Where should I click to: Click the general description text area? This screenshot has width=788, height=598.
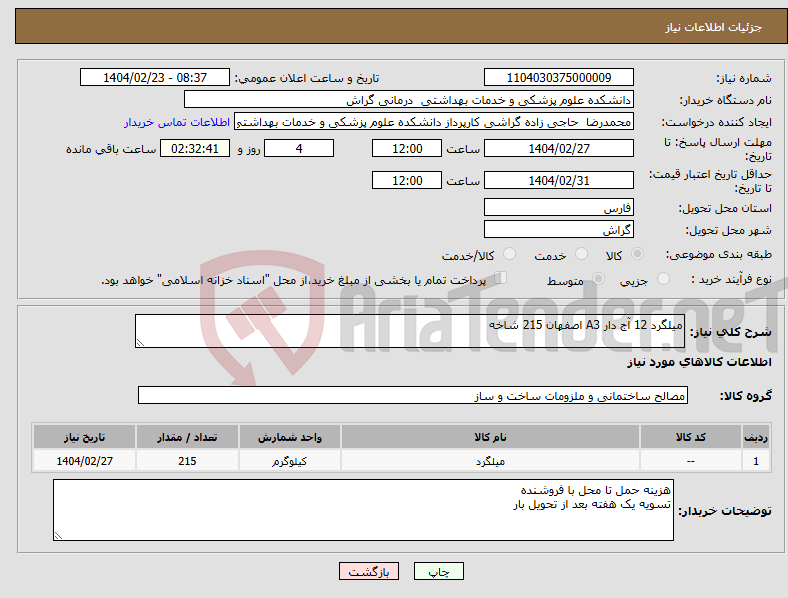click(x=410, y=331)
